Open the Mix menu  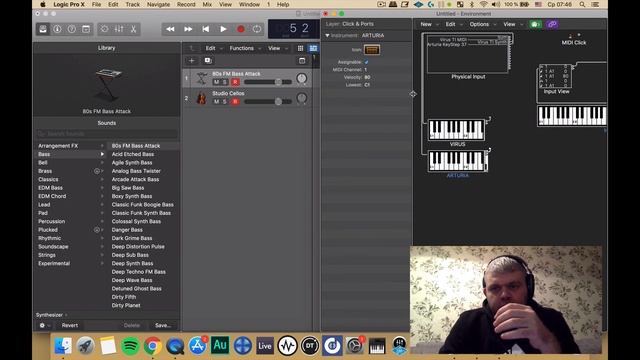pos(207,4)
